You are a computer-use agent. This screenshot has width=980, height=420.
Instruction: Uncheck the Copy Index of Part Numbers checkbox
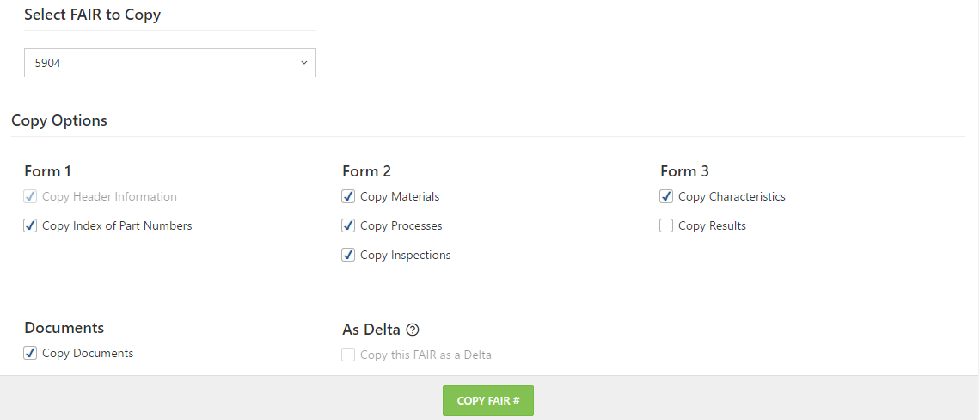(30, 226)
